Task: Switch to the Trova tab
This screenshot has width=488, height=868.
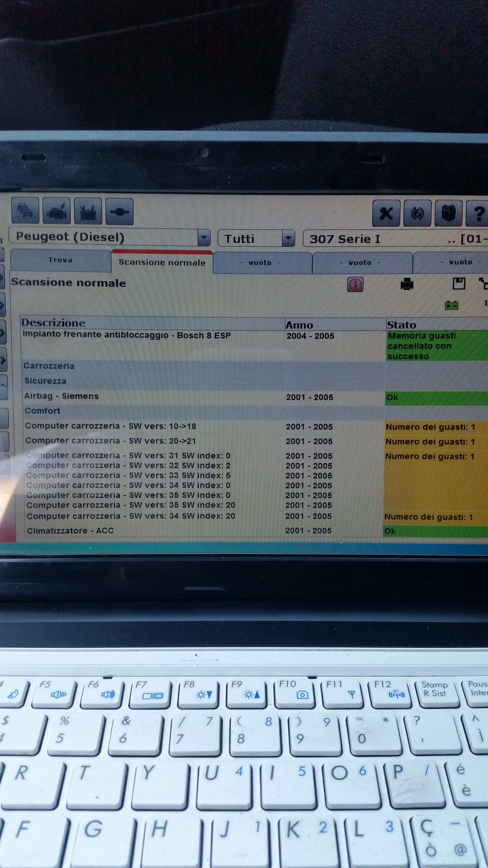Action: (60, 260)
